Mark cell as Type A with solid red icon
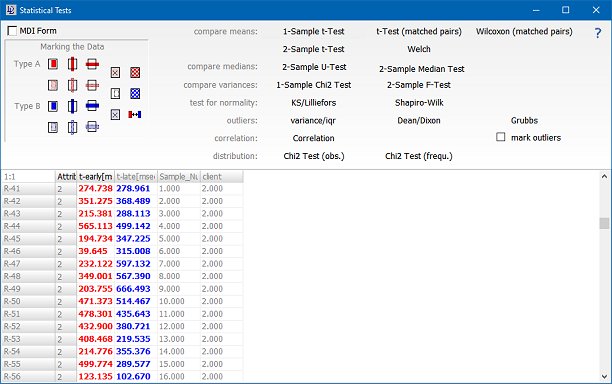The height and width of the screenshot is (384, 612). [53, 64]
